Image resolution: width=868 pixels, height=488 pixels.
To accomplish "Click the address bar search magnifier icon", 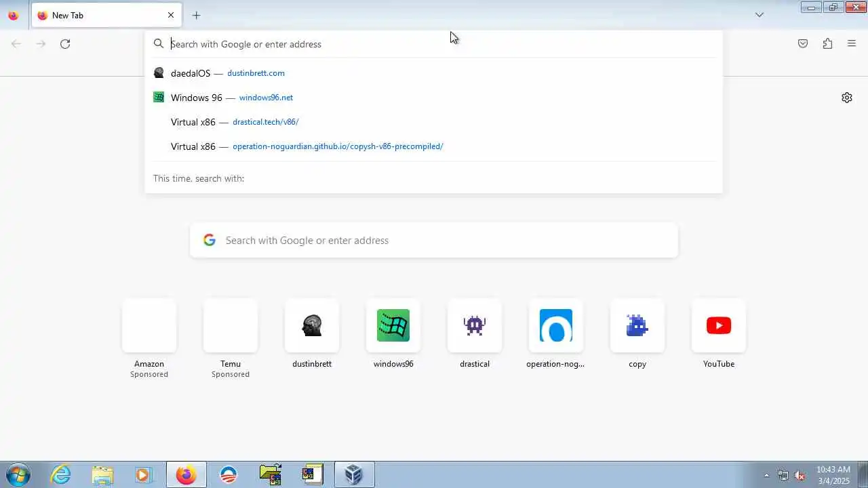I will [159, 44].
